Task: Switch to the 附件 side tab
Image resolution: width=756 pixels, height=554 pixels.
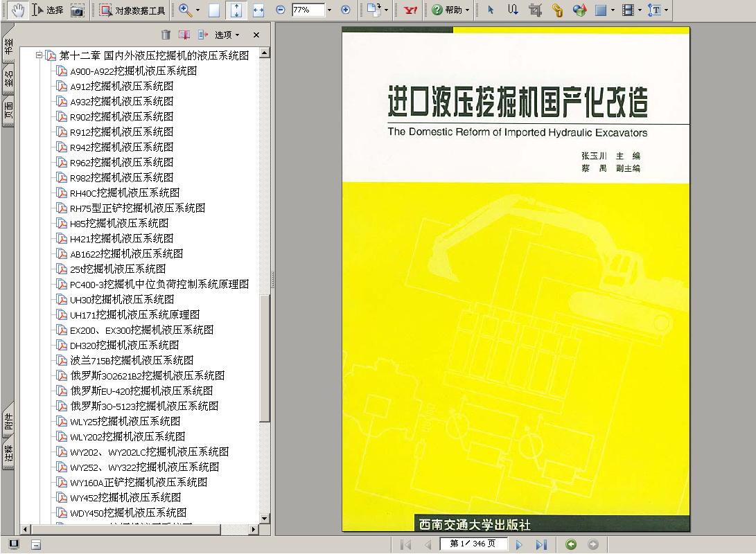Action: tap(8, 421)
